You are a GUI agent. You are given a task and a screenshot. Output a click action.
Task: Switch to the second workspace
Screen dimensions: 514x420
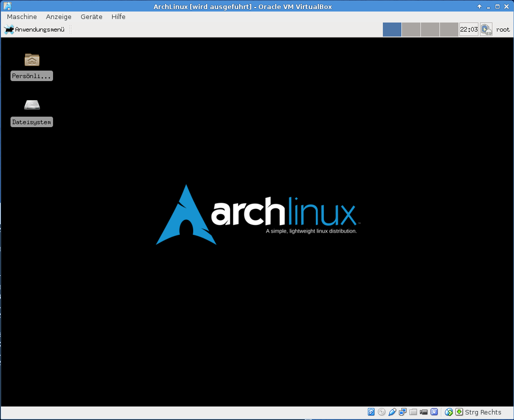pyautogui.click(x=411, y=30)
